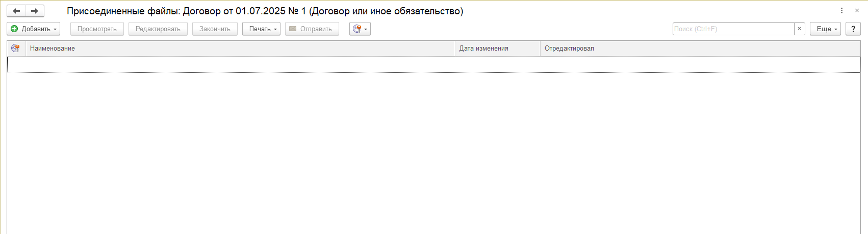Open the electronic signature and encryption menu
Viewport: 868px width, 234px height.
point(360,29)
